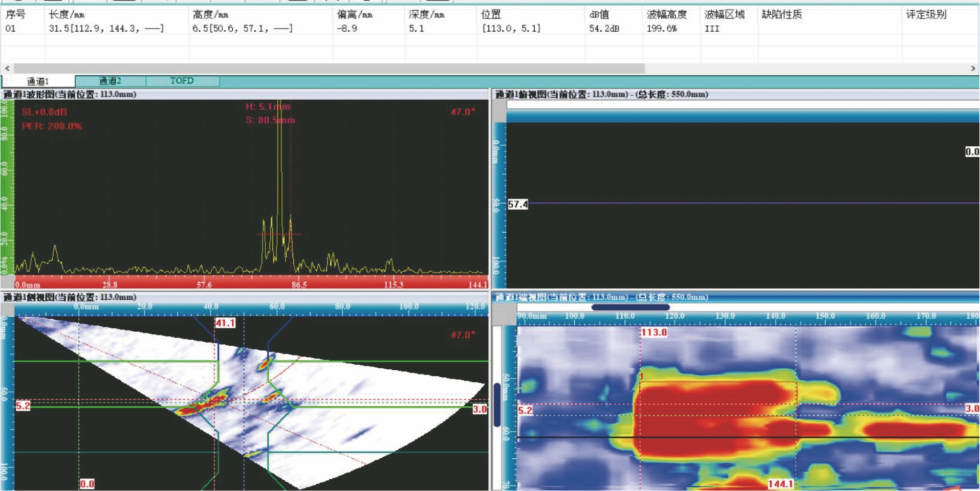Screen dimensions: 980x491
Task: Click the dB值 column header
Action: 599,14
